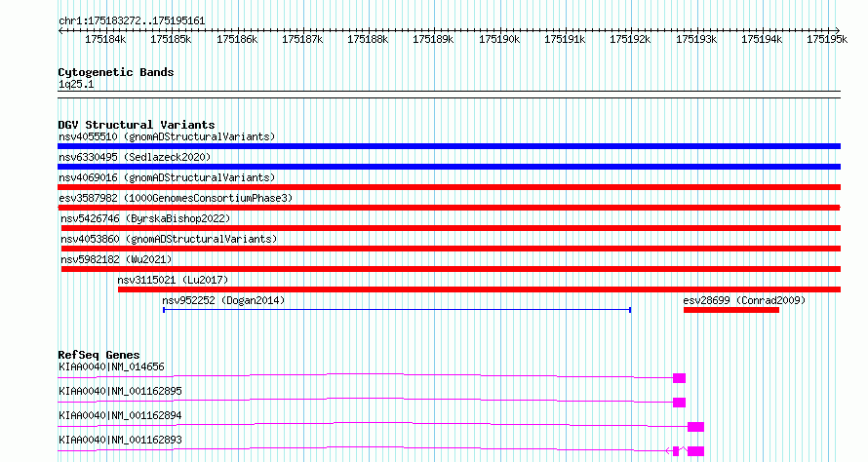Select the red esv3587982 variant bar
This screenshot has height=462, width=868.
coord(449,208)
